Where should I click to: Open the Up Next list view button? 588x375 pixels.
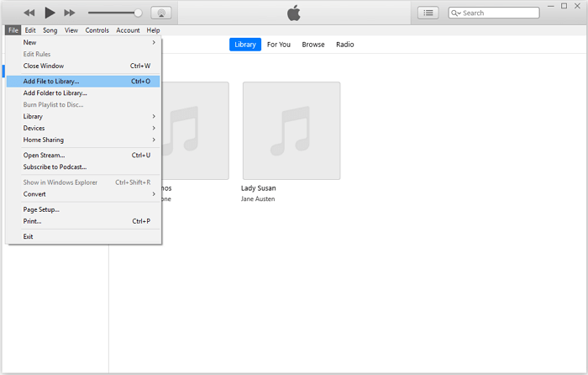(x=428, y=13)
